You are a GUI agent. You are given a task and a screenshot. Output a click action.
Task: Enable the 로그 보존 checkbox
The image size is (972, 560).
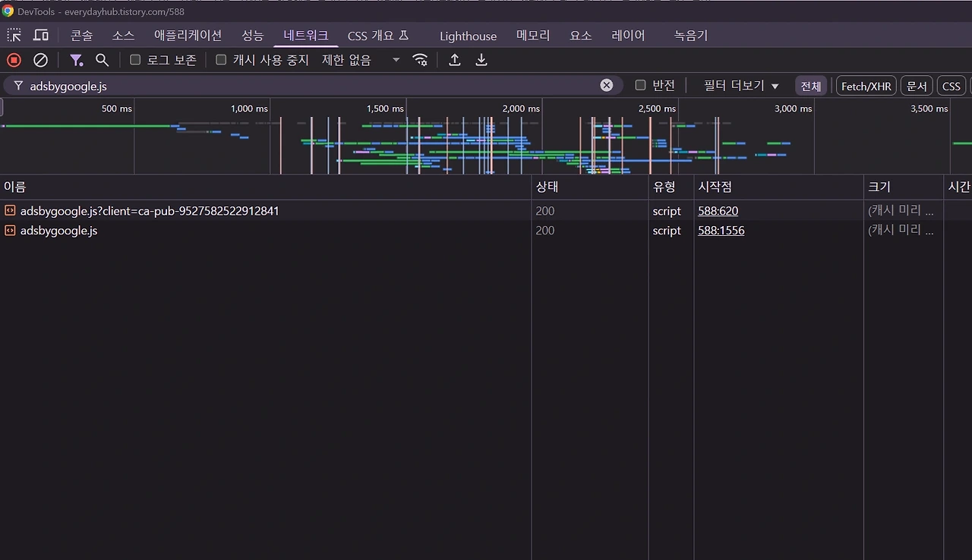coord(135,60)
